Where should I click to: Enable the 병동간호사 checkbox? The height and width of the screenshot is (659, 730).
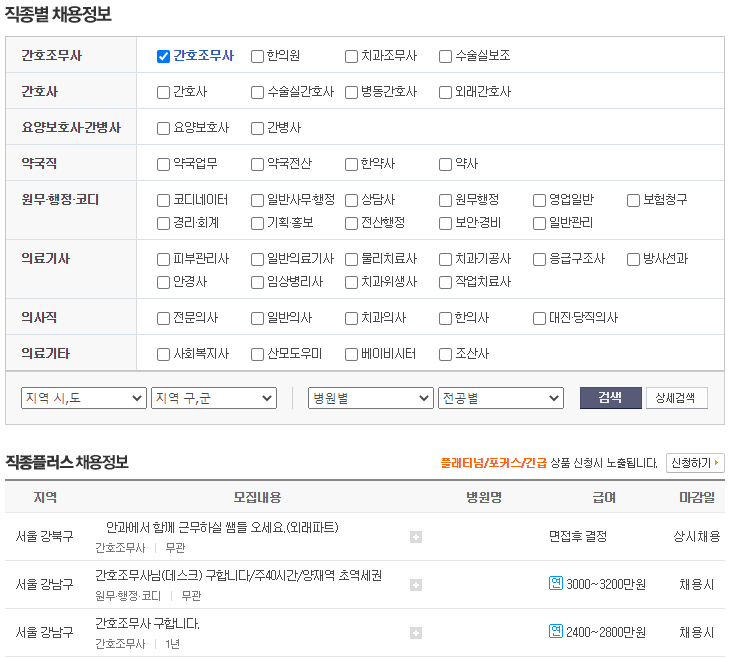351,92
